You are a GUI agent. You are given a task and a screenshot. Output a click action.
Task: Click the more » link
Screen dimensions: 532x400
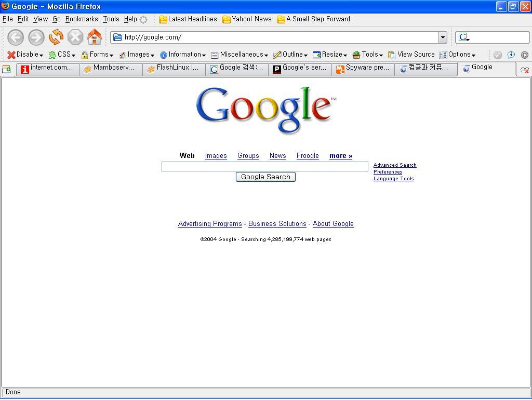341,156
